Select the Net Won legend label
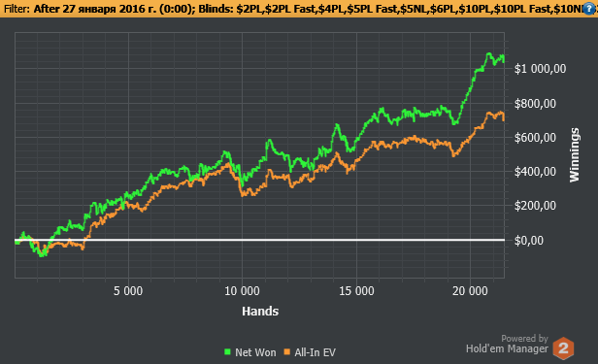The height and width of the screenshot is (364, 598). coord(255,352)
